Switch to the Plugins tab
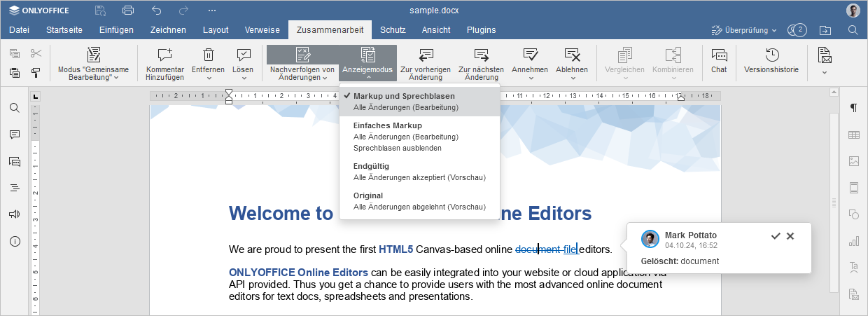The width and height of the screenshot is (868, 316). pyautogui.click(x=481, y=30)
